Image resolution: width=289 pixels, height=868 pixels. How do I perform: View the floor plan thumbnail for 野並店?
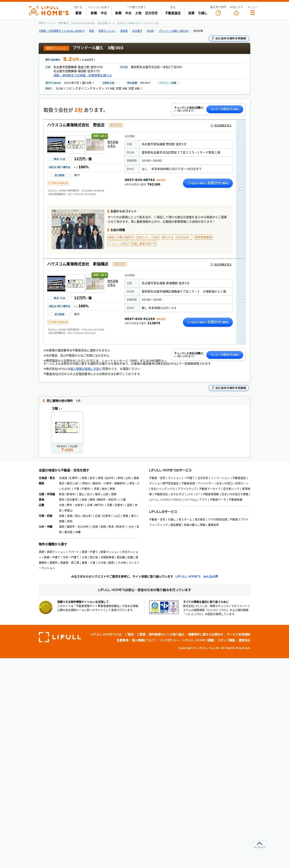[x=75, y=145]
